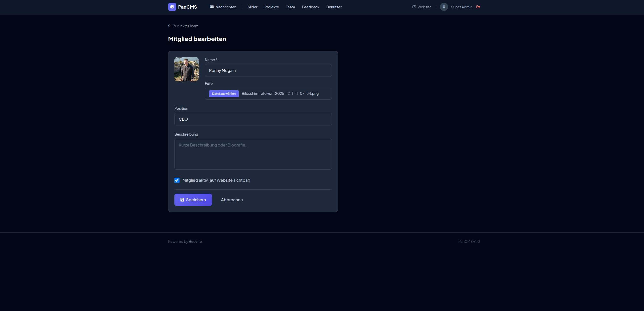
Task: Open the Benutzer menu item
Action: point(334,7)
